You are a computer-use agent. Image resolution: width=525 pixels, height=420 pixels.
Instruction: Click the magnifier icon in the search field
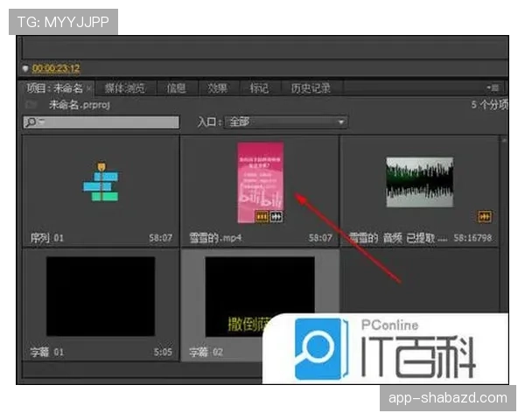(31, 122)
